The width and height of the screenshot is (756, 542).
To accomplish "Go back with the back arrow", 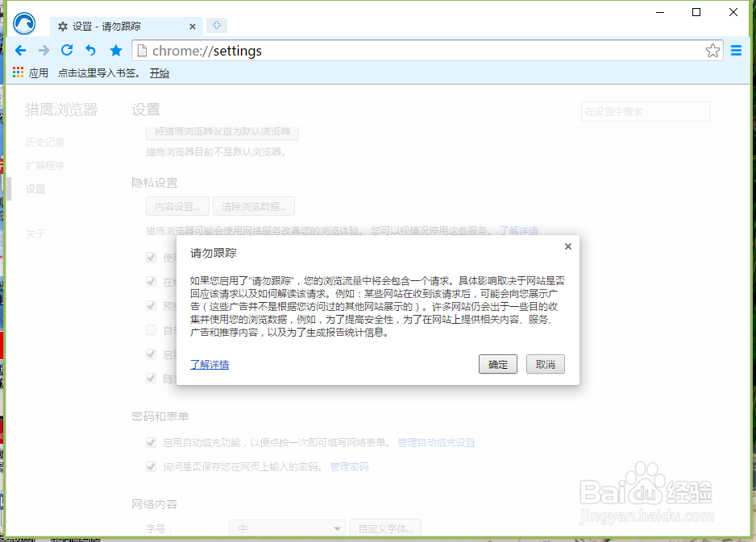I will pos(20,50).
